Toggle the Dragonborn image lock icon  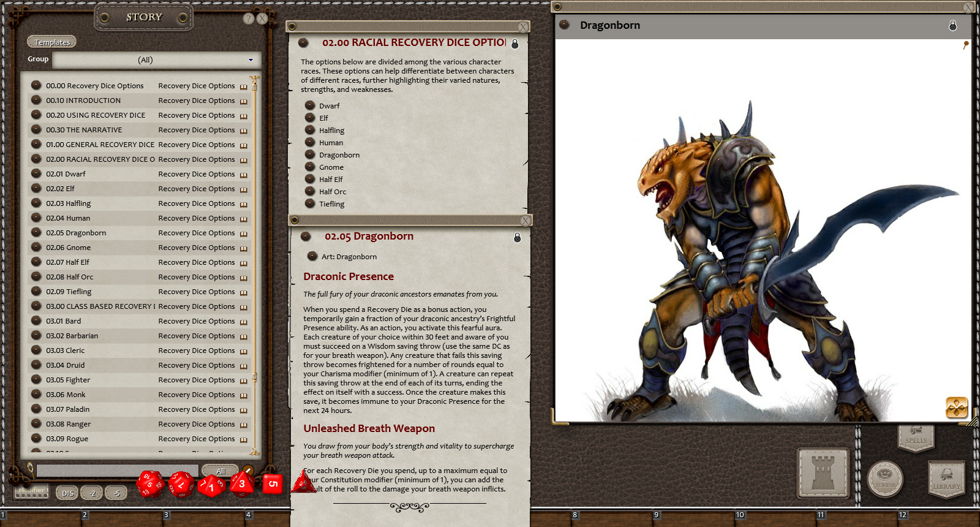click(x=952, y=25)
